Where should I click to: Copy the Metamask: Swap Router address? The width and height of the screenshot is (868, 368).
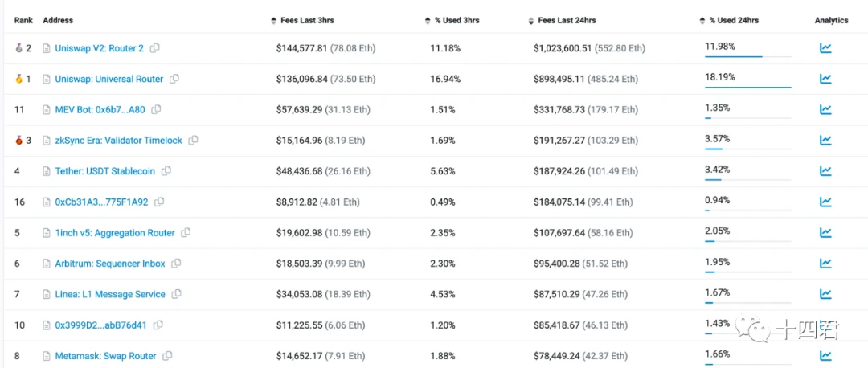[167, 355]
